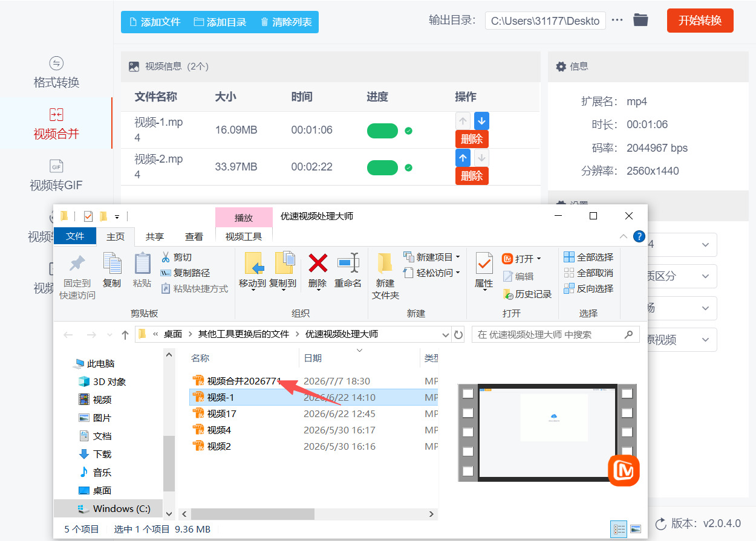Switch to large thumbnails view icon

(x=635, y=529)
